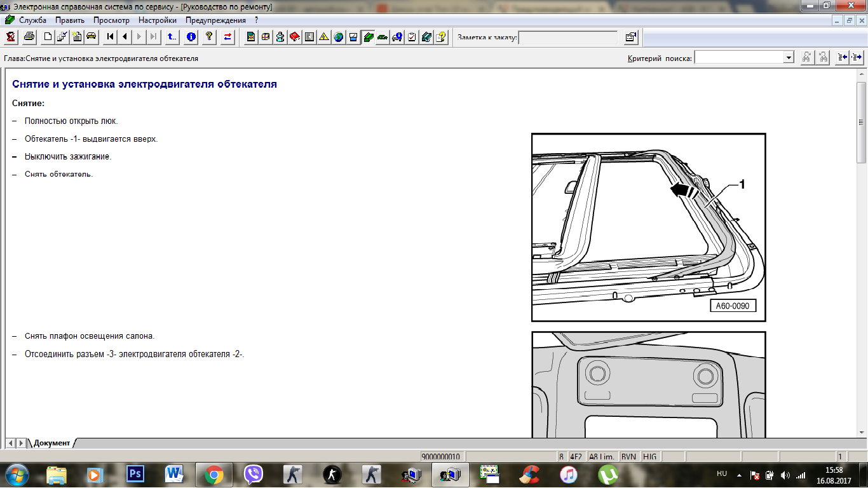Open the Предупреждения menu

[215, 20]
